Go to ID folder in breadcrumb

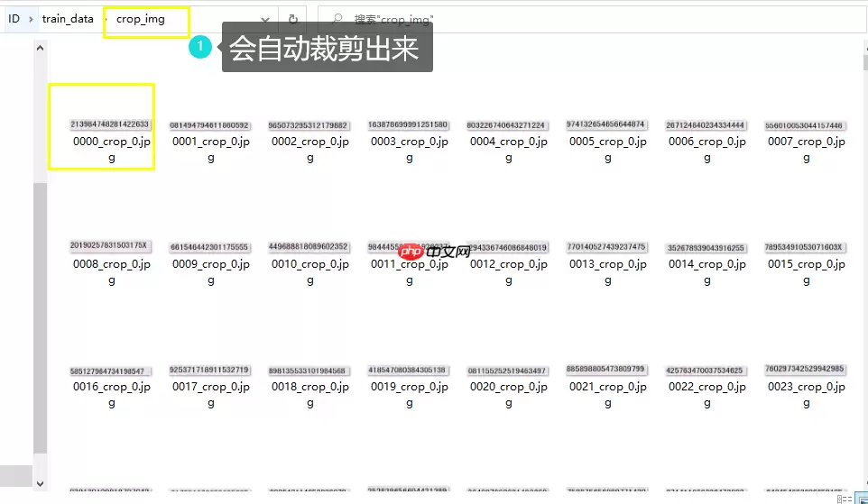(14, 19)
